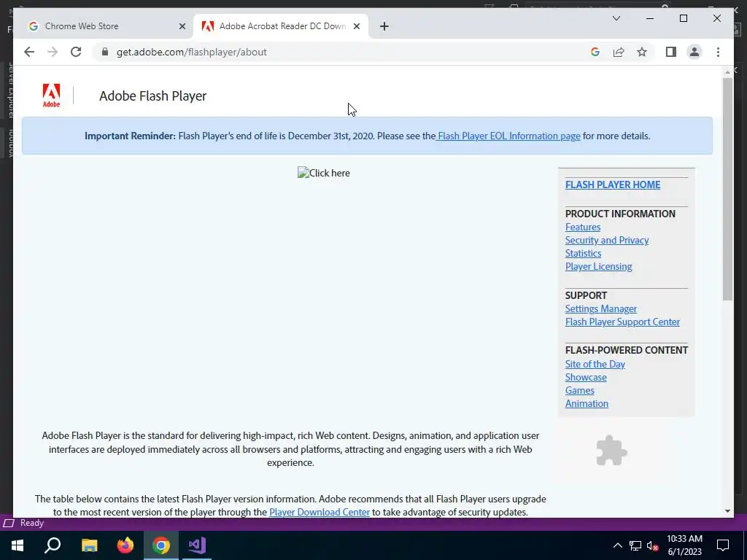Open Windows taskbar search

[53, 545]
